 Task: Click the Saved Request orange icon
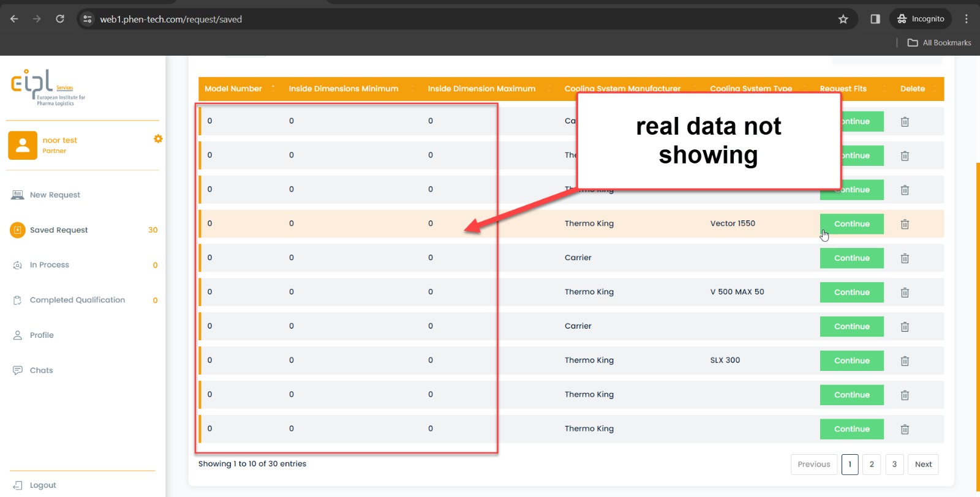[x=18, y=230]
